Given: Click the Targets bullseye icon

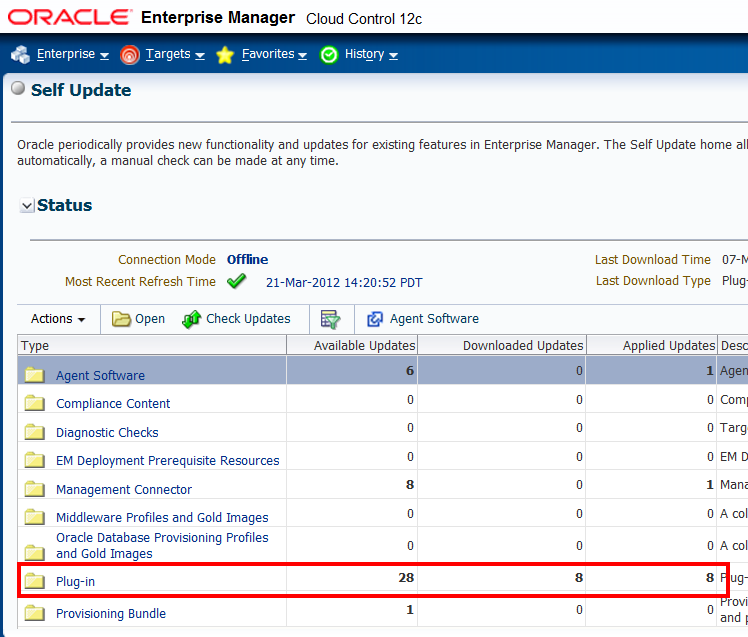Looking at the screenshot, I should (x=129, y=55).
